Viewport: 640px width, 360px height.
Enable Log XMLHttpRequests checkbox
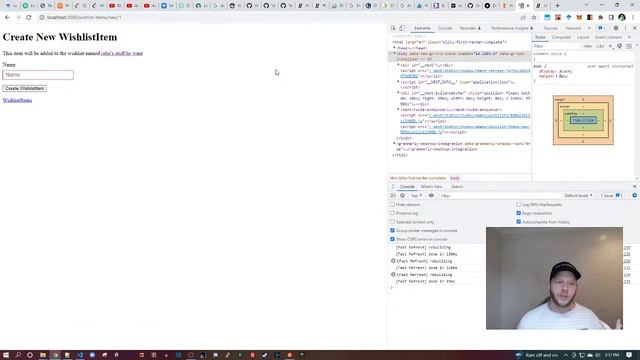tap(518, 204)
